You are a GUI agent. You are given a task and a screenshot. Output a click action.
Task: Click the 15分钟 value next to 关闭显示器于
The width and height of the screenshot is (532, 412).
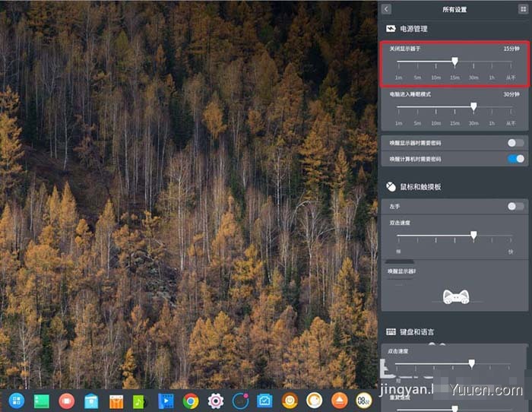tap(511, 49)
